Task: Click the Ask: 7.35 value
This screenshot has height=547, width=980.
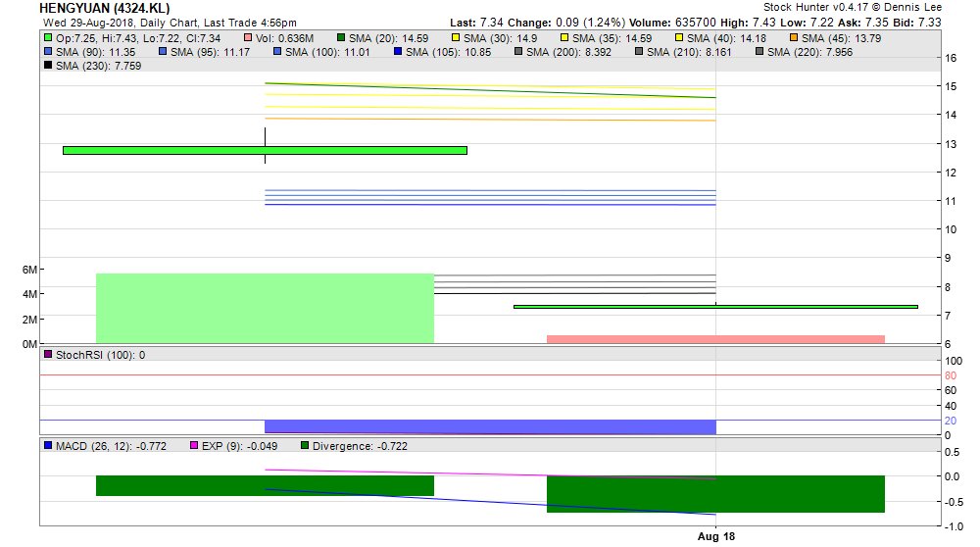Action: (x=864, y=23)
